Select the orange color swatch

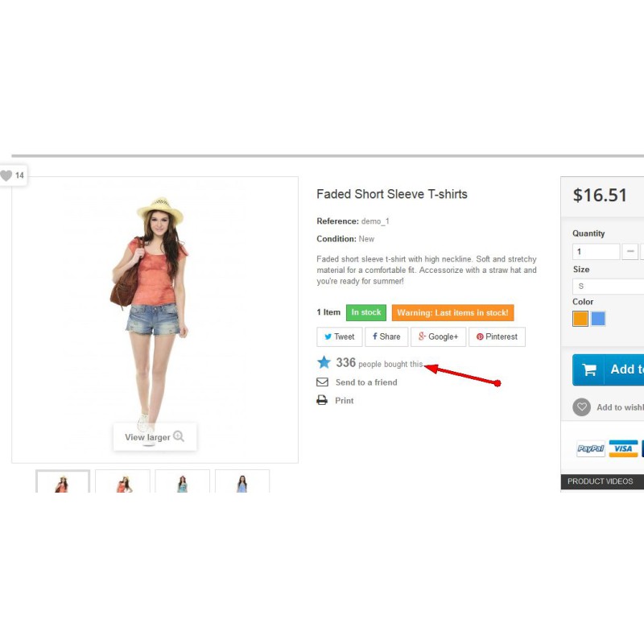(580, 319)
